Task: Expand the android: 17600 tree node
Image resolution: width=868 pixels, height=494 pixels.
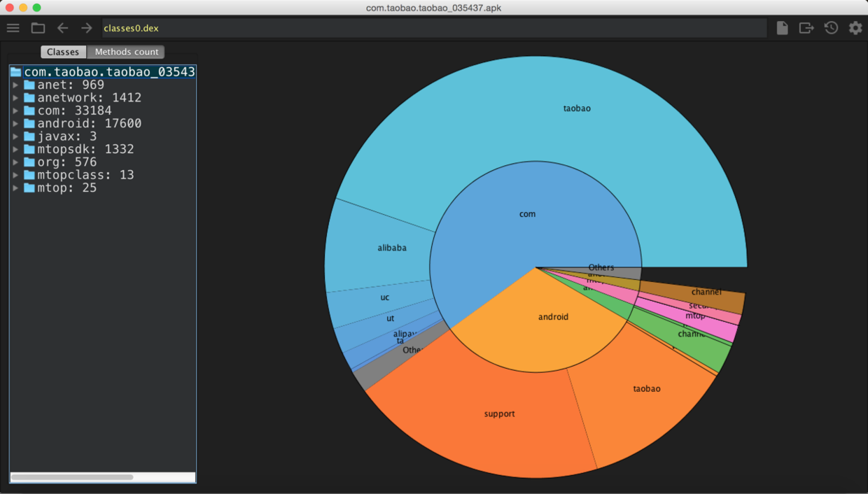Action: pyautogui.click(x=15, y=123)
